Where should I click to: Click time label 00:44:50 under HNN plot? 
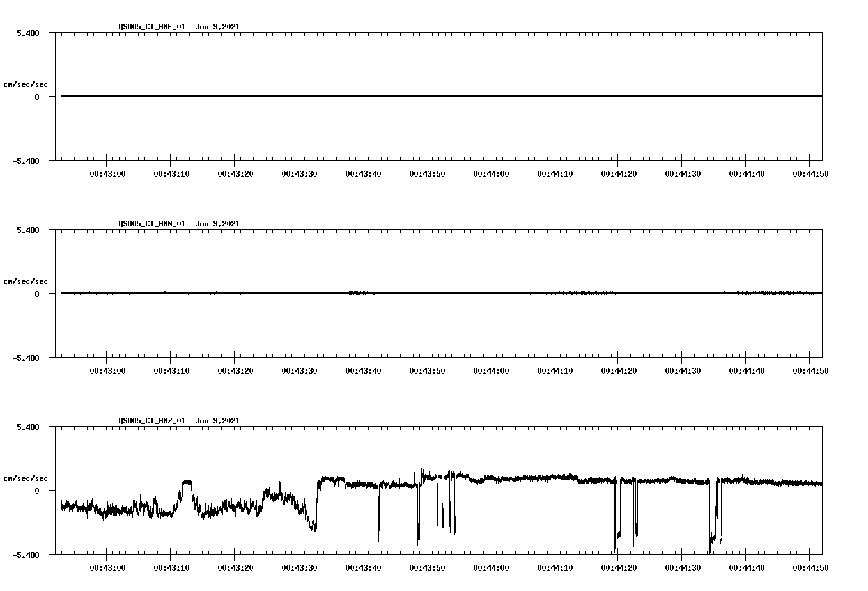[810, 370]
